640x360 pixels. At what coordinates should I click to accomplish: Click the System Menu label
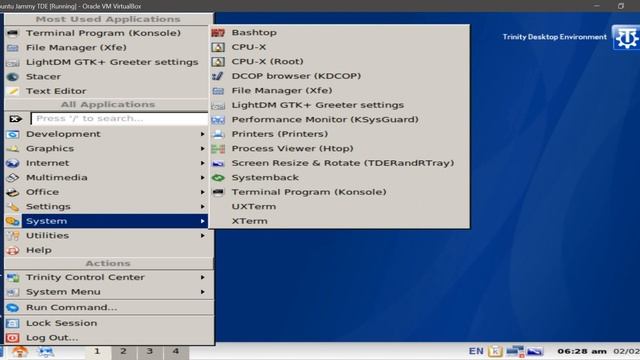(x=63, y=292)
